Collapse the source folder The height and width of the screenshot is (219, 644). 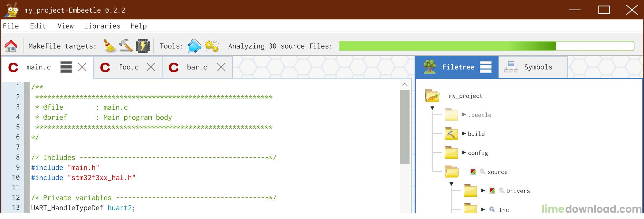coord(451,184)
